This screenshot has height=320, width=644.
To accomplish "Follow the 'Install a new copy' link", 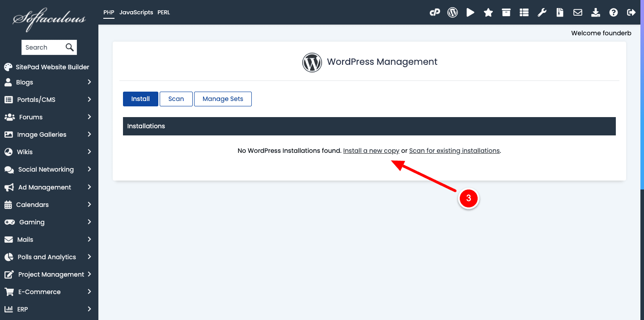I will coord(371,151).
